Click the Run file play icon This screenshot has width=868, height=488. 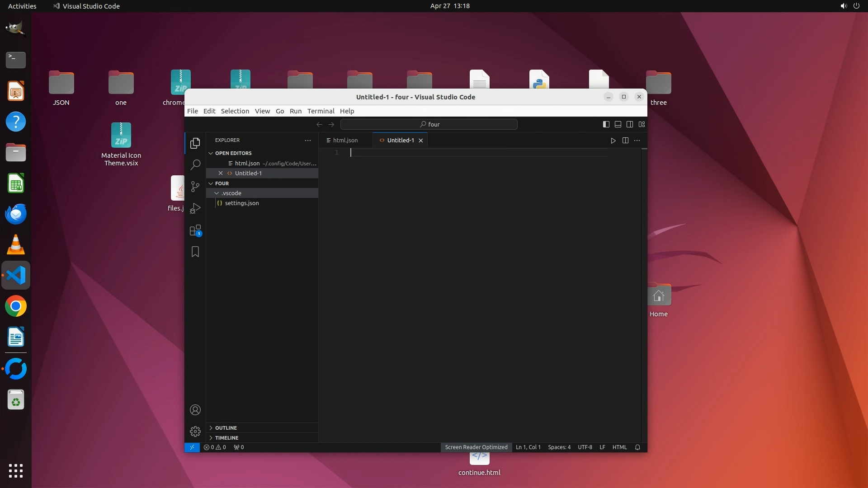tap(613, 141)
